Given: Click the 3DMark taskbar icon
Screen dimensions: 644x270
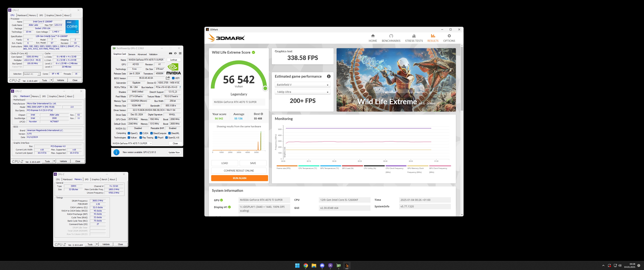Looking at the screenshot, I should click(347, 265).
